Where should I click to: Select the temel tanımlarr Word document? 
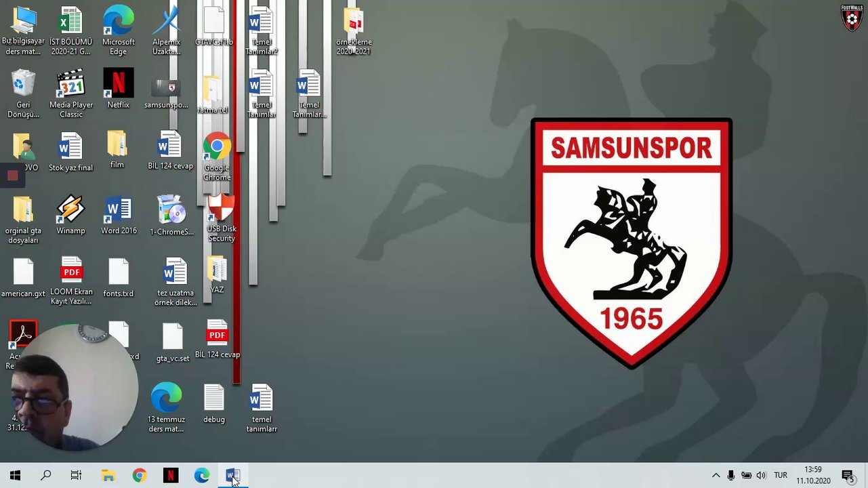(x=262, y=407)
